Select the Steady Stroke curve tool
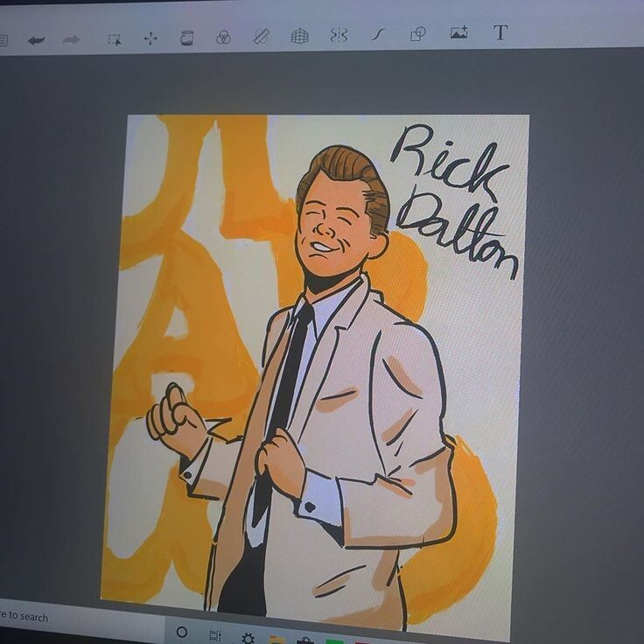644x644 pixels. (x=378, y=34)
